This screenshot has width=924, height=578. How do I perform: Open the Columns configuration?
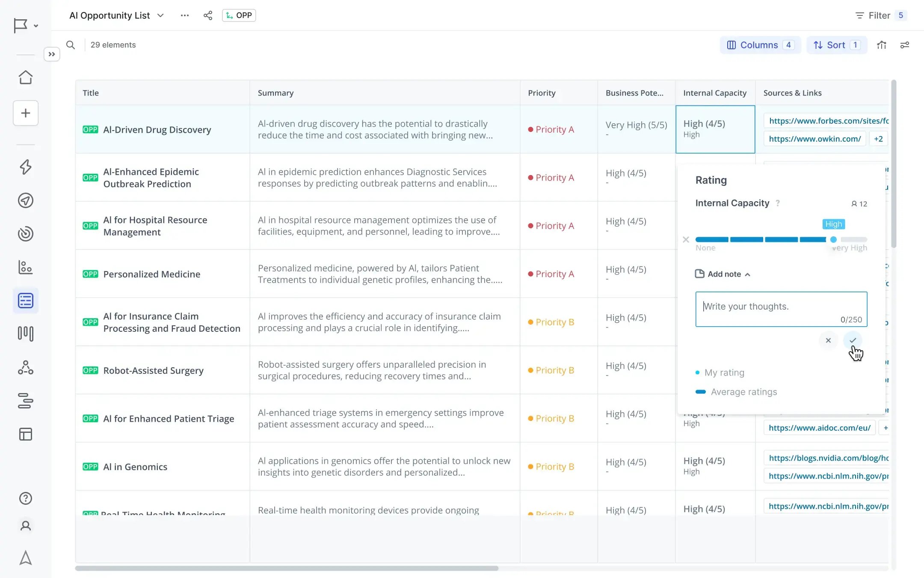point(761,45)
